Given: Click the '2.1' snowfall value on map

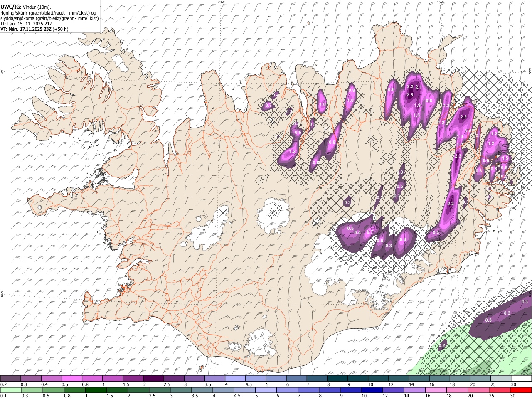Looking at the screenshot, I should pyautogui.click(x=419, y=87).
